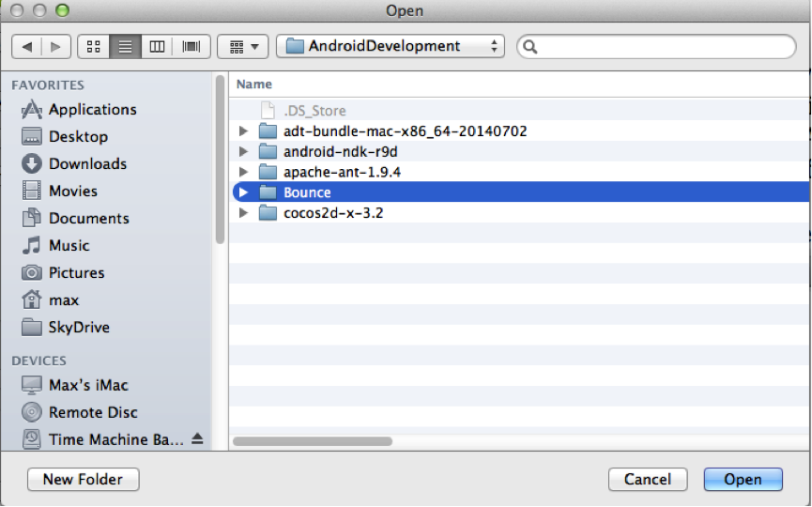Click the file list horizontal scrollbar

click(x=313, y=441)
